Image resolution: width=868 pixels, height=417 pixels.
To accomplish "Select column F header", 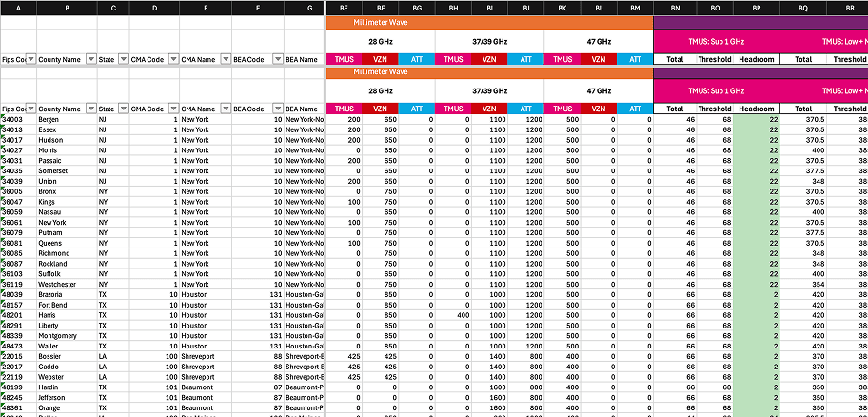I will point(258,8).
